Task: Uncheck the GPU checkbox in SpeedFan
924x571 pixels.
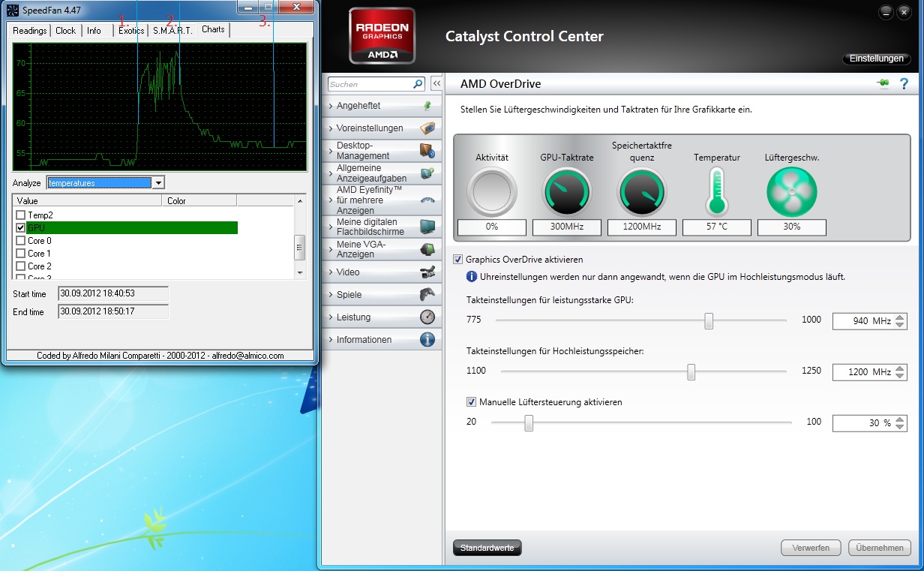Action: (x=21, y=228)
